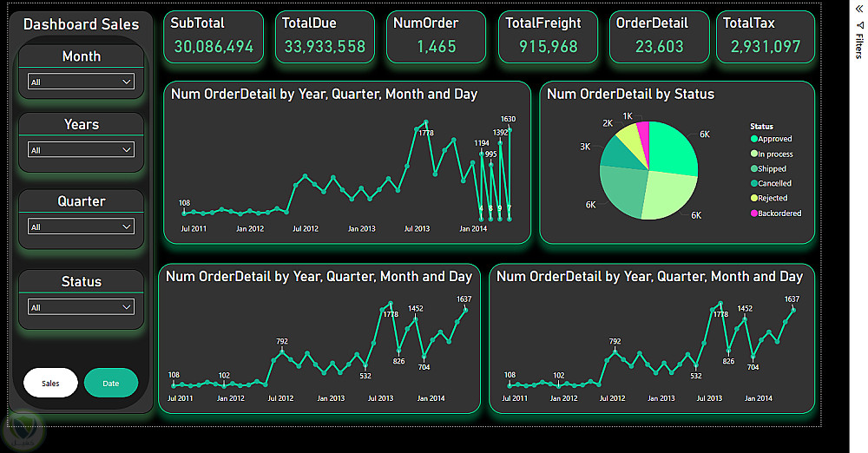Click the Approved legend color marker
Screen dimensions: 868x453
(x=754, y=139)
